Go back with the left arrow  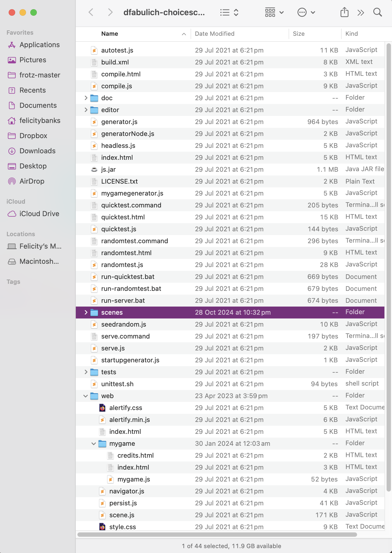[x=91, y=12]
